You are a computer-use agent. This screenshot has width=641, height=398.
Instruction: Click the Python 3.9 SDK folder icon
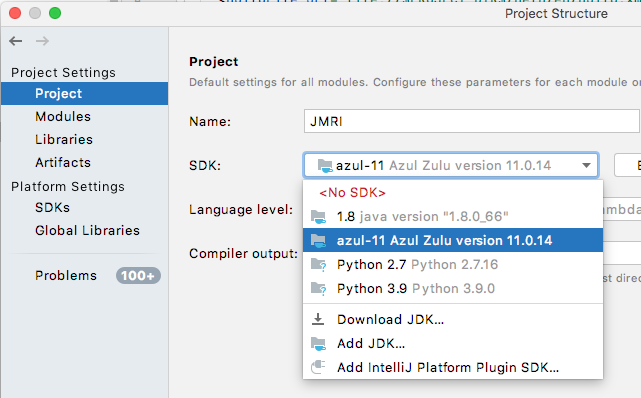pyautogui.click(x=318, y=288)
